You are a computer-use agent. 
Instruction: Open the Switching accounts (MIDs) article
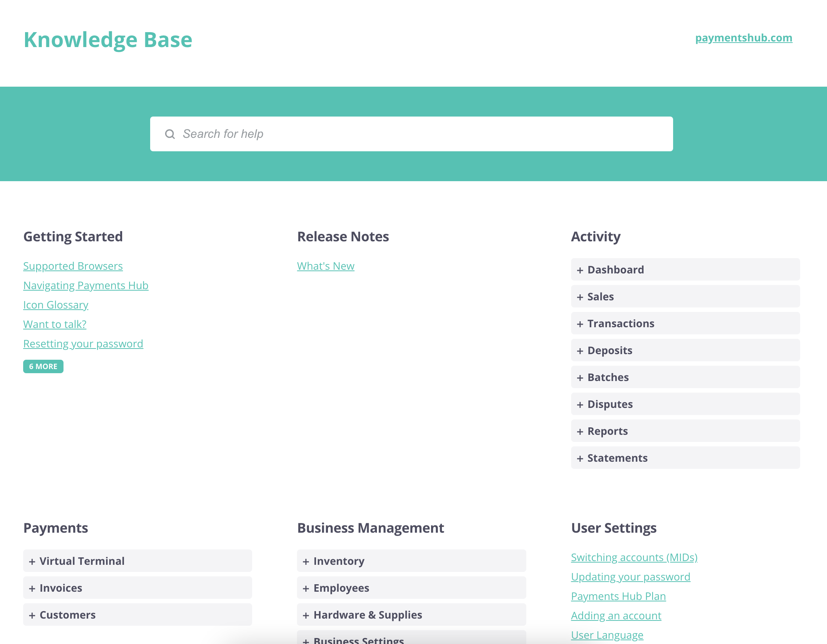[x=634, y=557]
